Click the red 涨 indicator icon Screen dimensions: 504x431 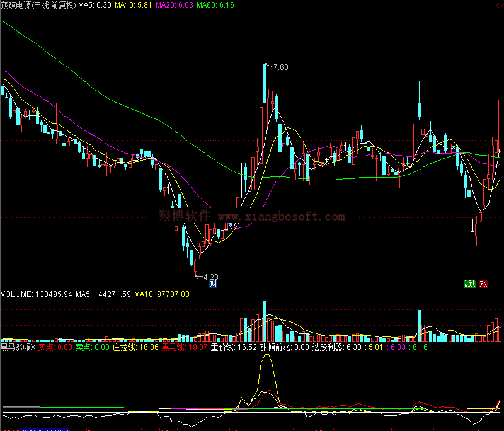[483, 284]
